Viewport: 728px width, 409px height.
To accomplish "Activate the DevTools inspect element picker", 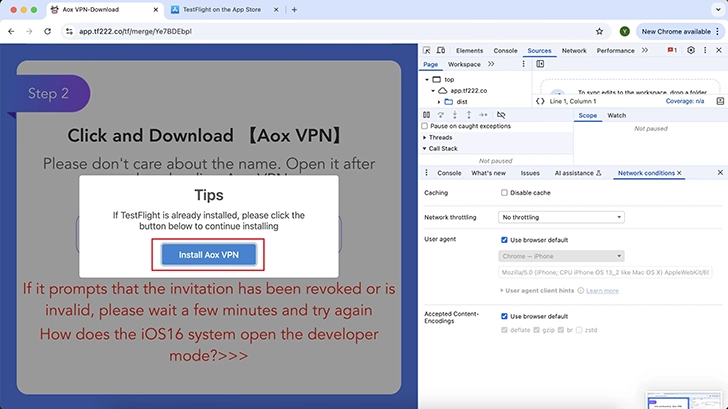I will [x=427, y=50].
